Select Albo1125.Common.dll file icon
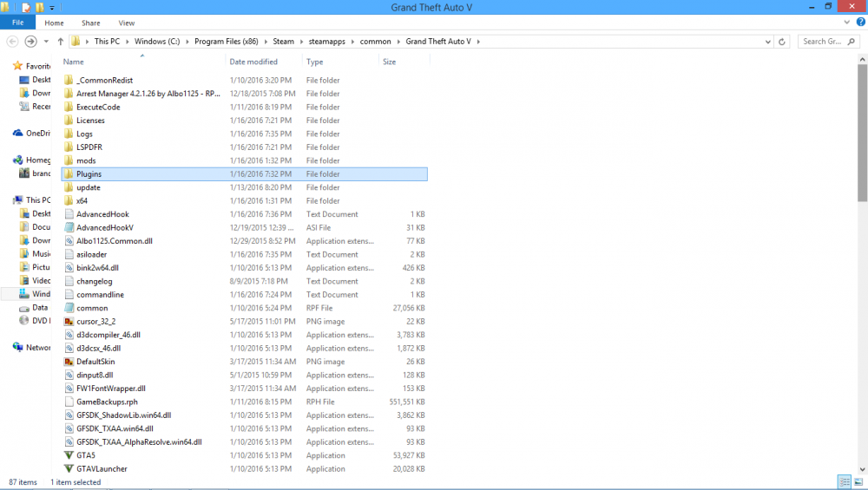The width and height of the screenshot is (868, 490). pyautogui.click(x=69, y=241)
